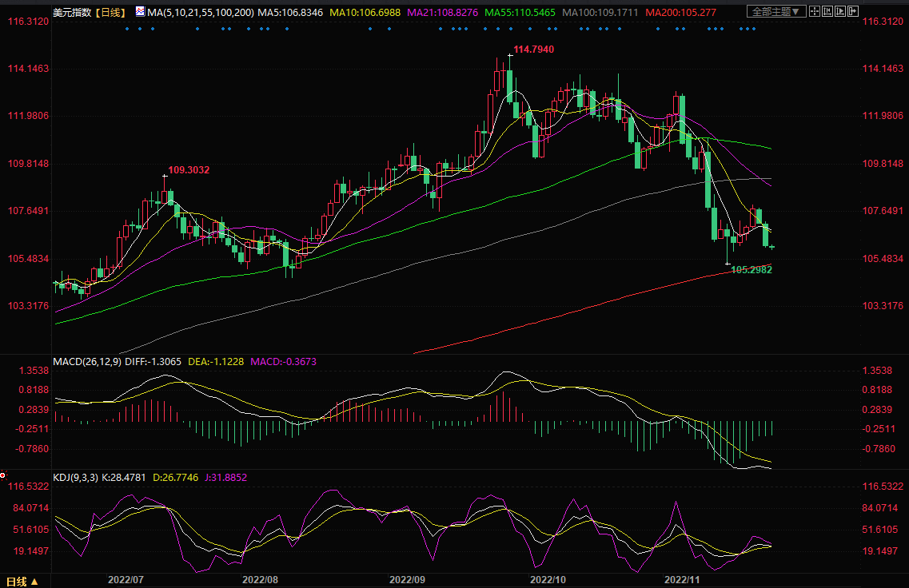Click the magenta MA21:108.8276 legend
909x588 pixels.
pyautogui.click(x=445, y=12)
